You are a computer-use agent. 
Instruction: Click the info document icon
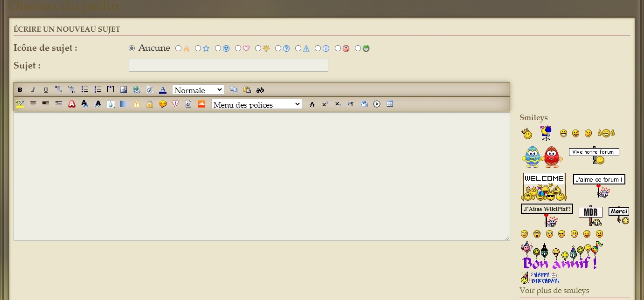tap(188, 104)
